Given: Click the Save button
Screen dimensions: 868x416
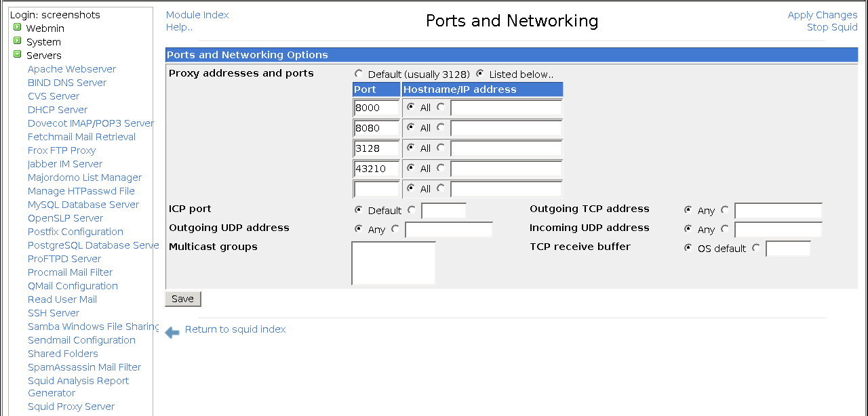Looking at the screenshot, I should tap(183, 299).
